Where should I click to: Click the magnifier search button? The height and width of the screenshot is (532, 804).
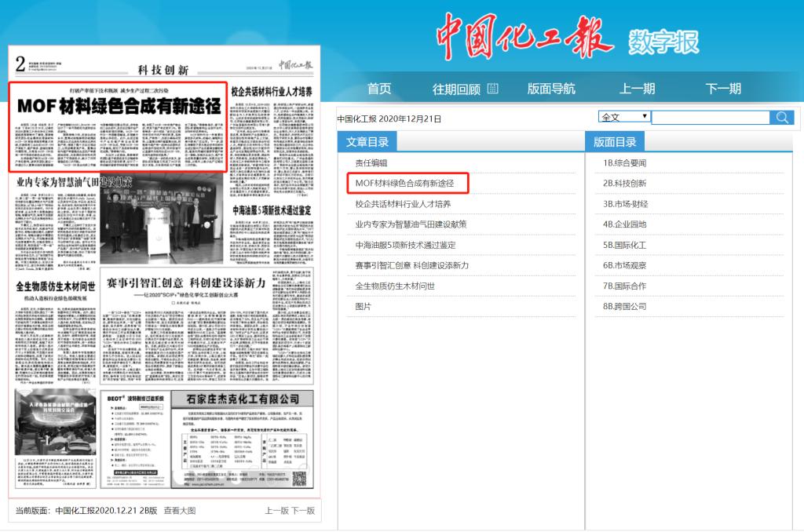click(782, 118)
